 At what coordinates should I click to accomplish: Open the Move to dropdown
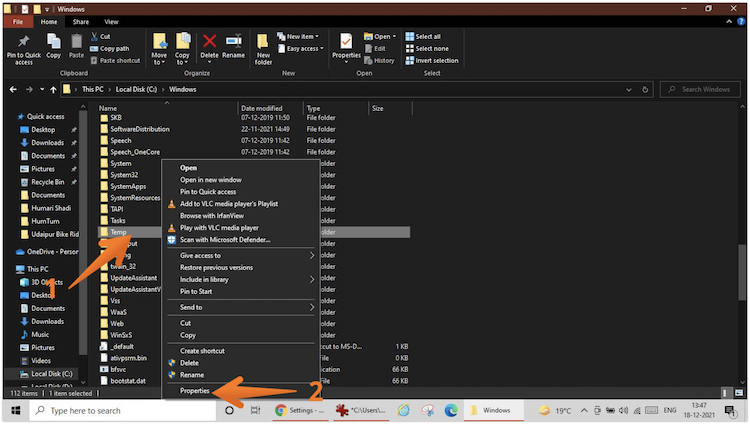coord(161,47)
